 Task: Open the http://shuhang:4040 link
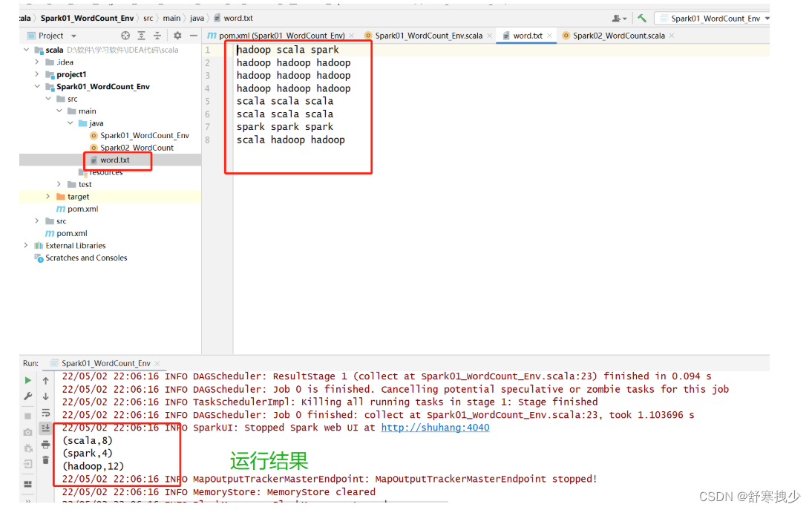(435, 427)
